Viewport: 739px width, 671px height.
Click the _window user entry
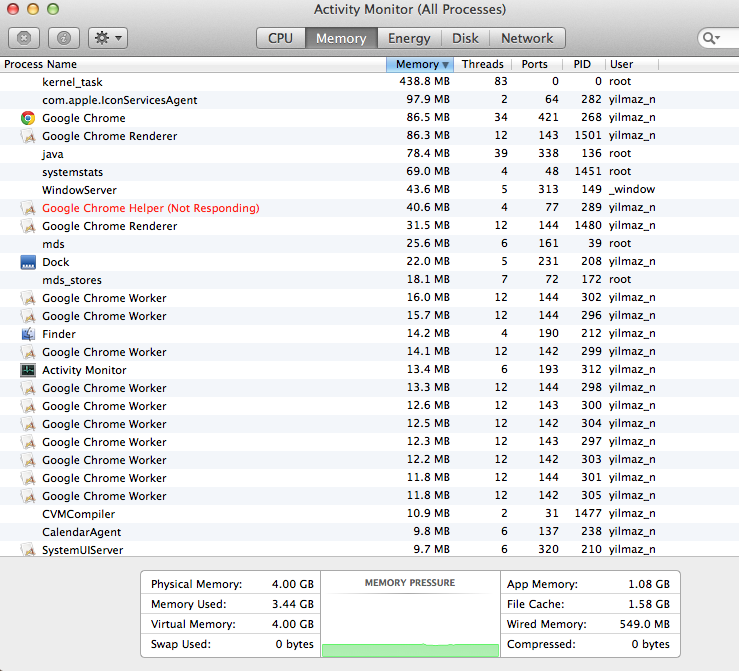pos(632,189)
